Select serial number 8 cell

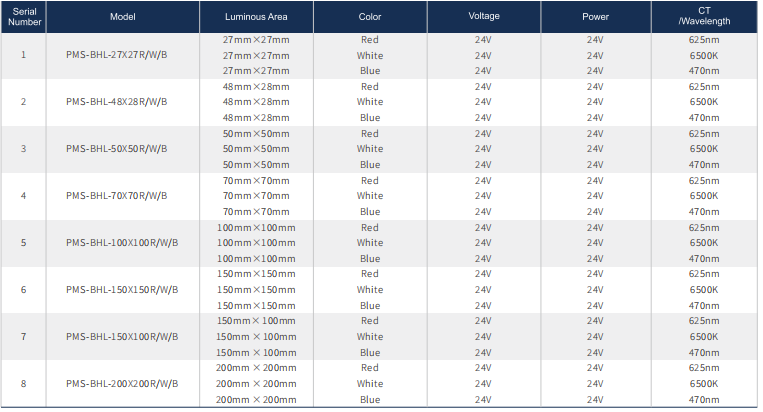point(24,384)
